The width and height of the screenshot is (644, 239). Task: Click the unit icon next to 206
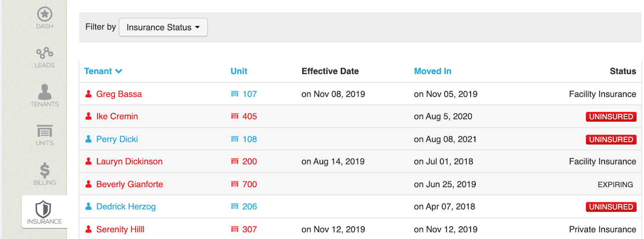(235, 207)
